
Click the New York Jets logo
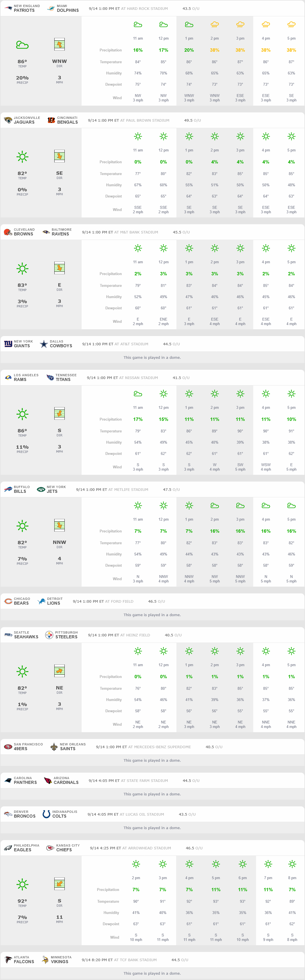41,489
